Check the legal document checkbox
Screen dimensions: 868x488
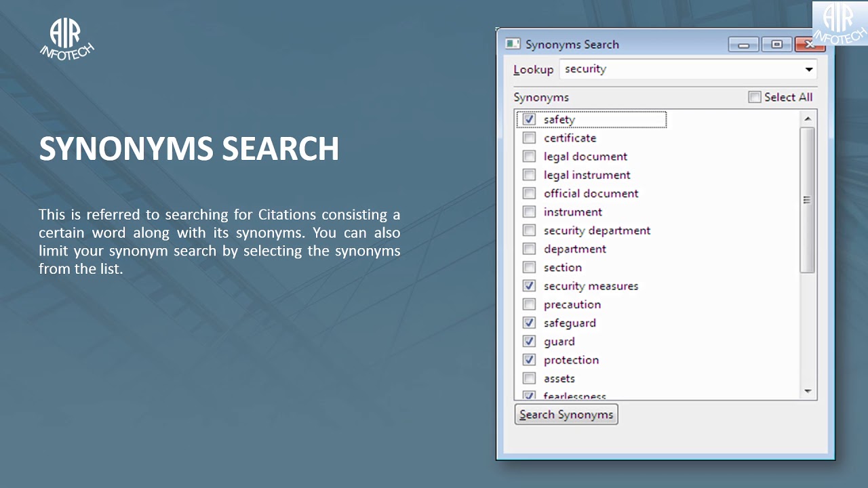[529, 157]
